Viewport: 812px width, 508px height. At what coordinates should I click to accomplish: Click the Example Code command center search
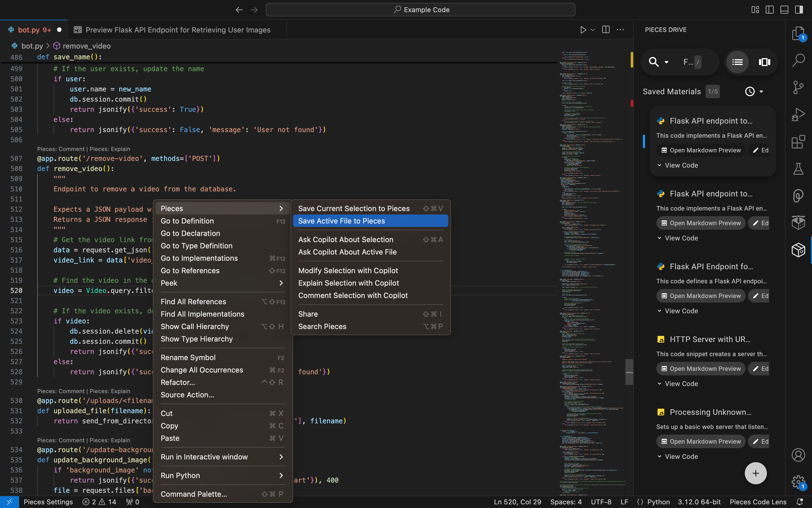pos(420,10)
